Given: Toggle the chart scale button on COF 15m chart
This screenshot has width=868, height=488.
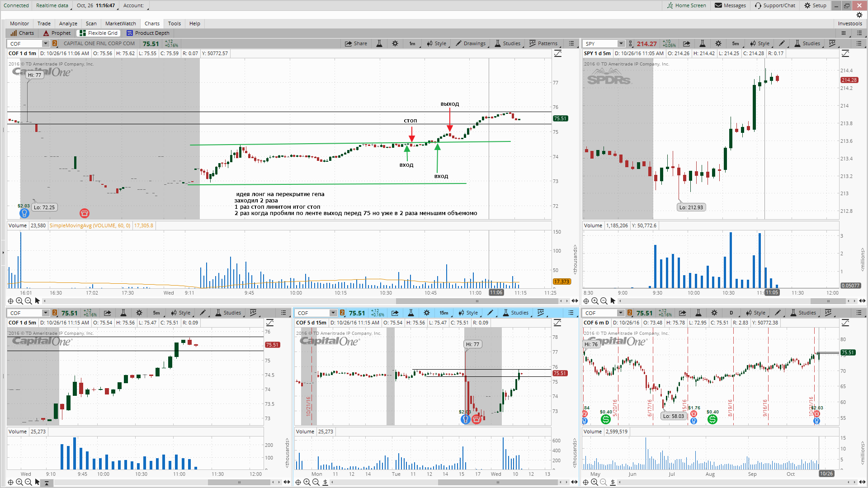Looking at the screenshot, I should (x=557, y=323).
